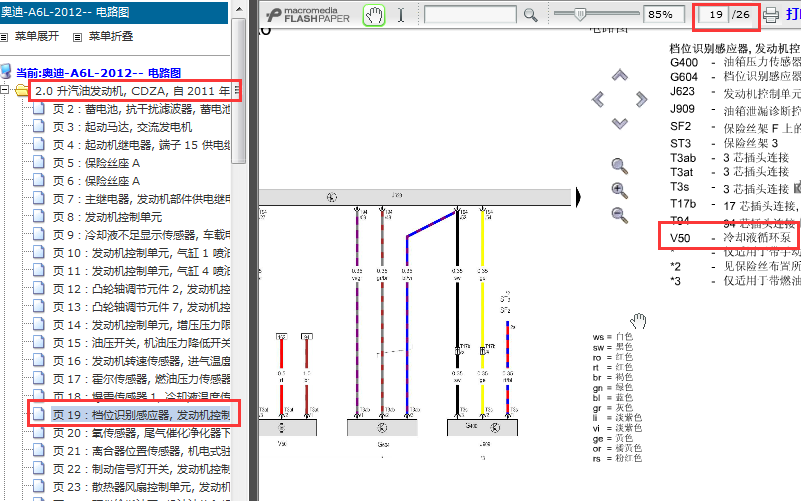Open 页 12 : 凸轮轴调节元件 2
Viewport: 801px width, 501px height.
pos(141,289)
